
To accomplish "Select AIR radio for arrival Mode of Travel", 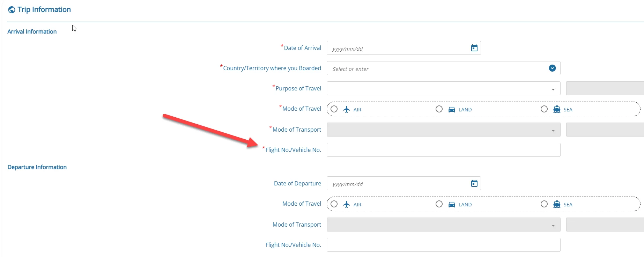I will pos(334,109).
